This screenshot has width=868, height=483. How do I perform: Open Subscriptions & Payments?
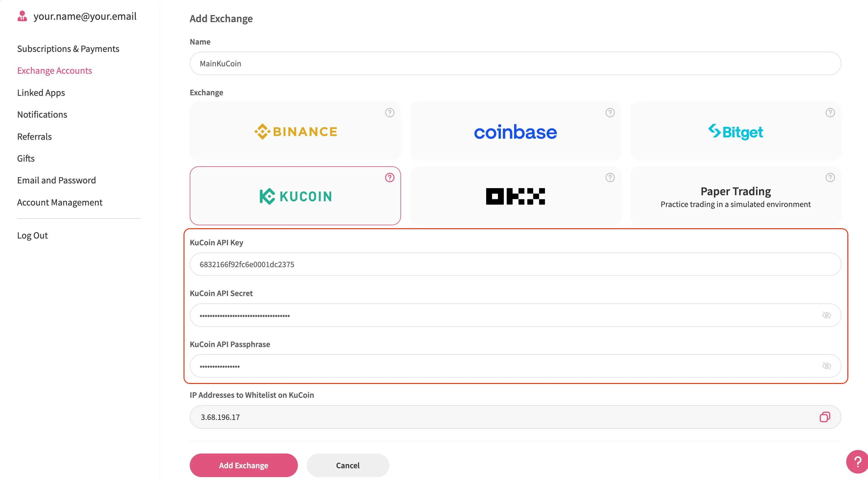pos(68,49)
